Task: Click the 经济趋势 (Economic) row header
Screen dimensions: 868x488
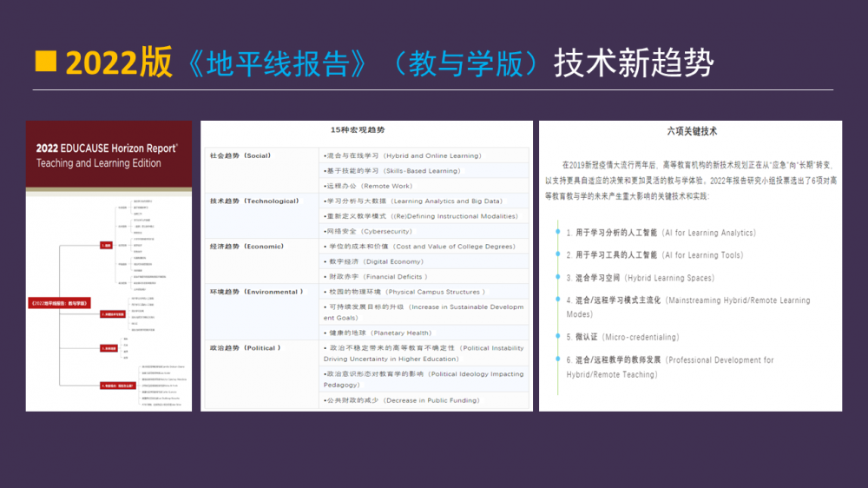Action: [247, 247]
